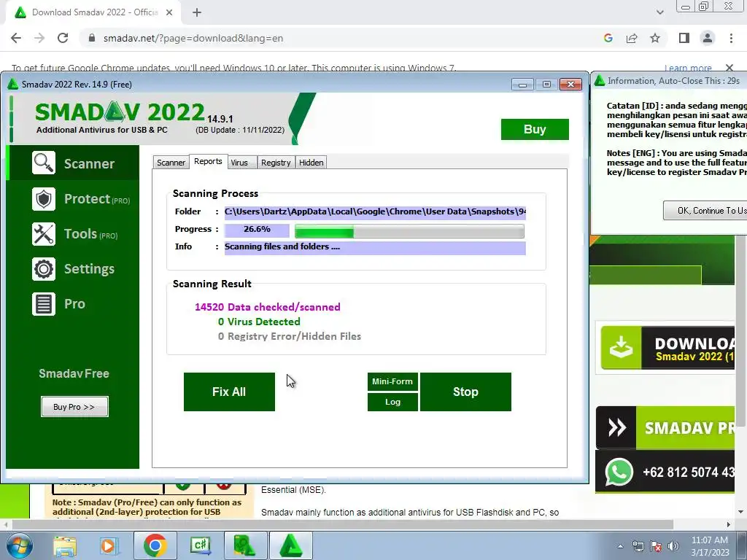Click the 26.6% progress value

click(257, 230)
